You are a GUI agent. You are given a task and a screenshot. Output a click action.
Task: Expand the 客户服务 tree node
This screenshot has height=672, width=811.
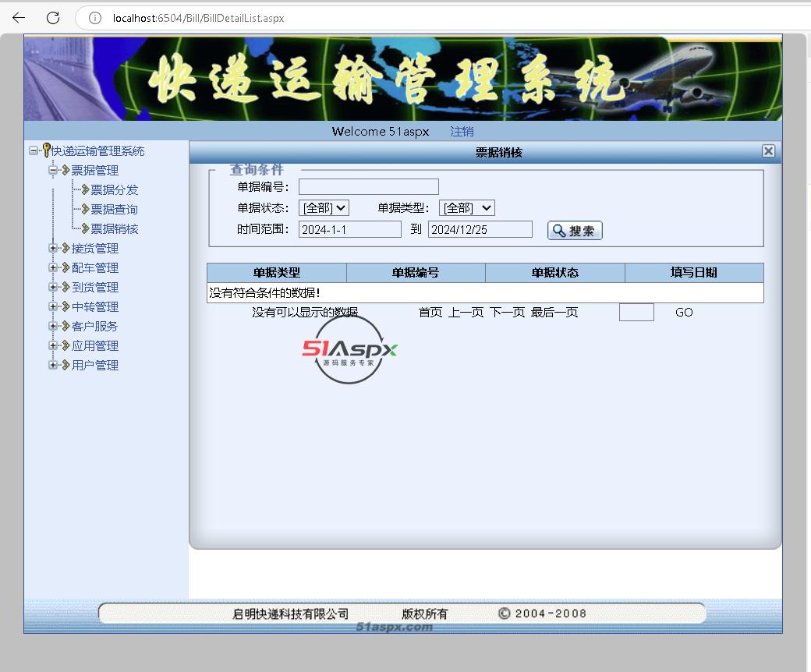[53, 326]
